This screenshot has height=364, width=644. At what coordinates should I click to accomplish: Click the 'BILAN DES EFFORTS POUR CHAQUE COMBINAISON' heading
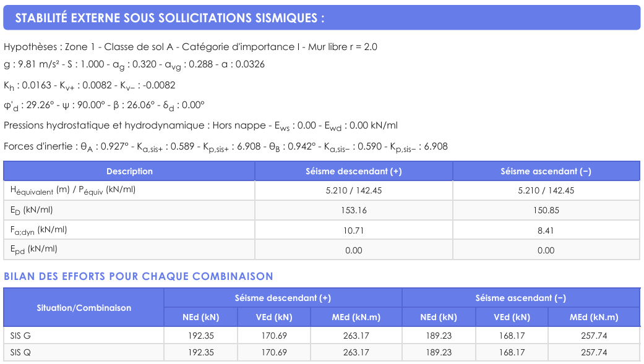[139, 276]
